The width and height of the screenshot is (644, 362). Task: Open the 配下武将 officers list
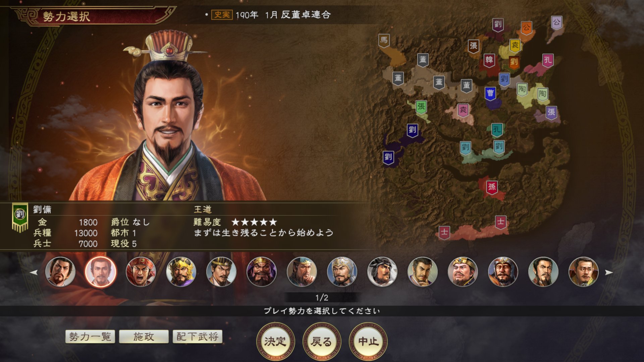[198, 337]
